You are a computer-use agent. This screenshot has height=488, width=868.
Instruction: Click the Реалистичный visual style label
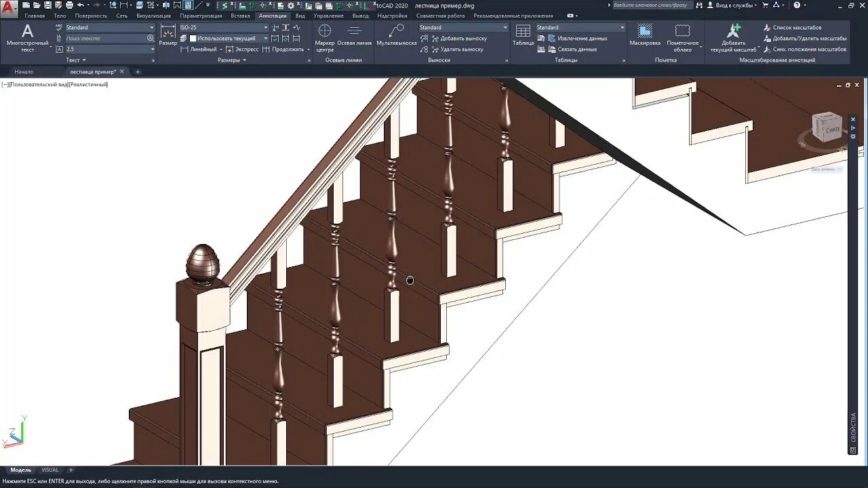coord(88,84)
